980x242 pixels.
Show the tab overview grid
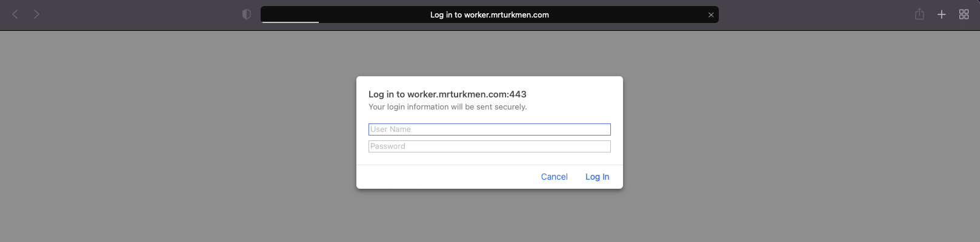(x=964, y=15)
